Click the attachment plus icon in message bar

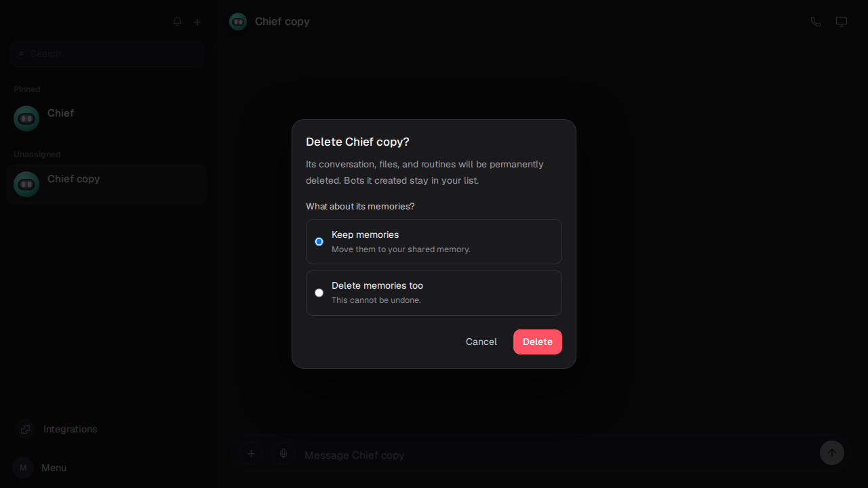(x=251, y=453)
